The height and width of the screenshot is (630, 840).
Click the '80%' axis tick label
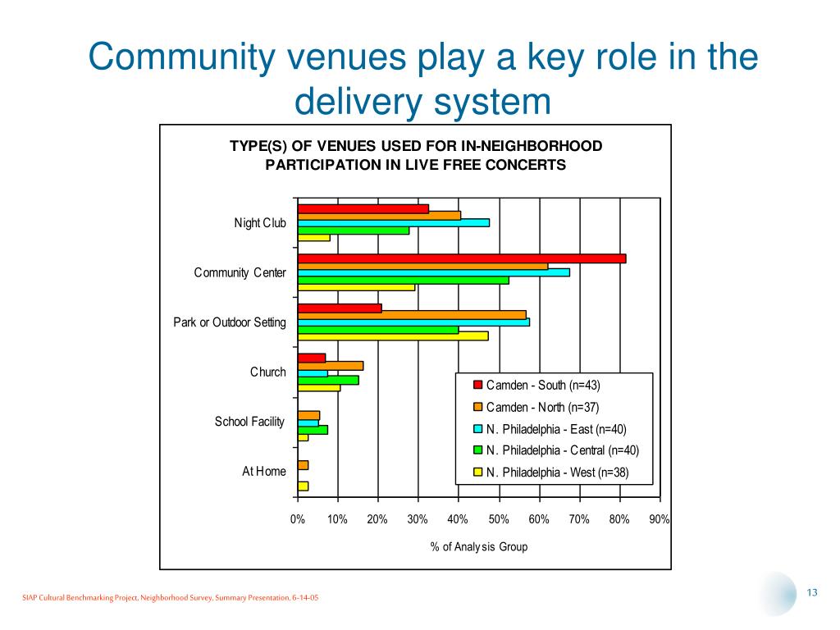tap(619, 519)
